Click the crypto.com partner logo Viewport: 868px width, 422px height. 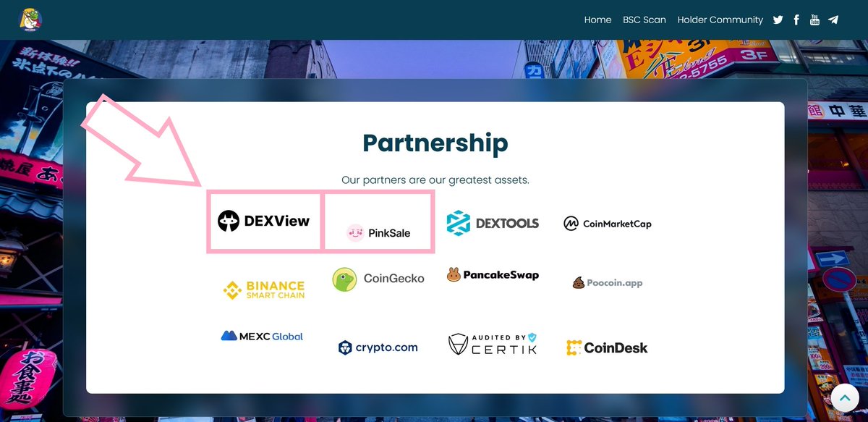click(x=378, y=347)
